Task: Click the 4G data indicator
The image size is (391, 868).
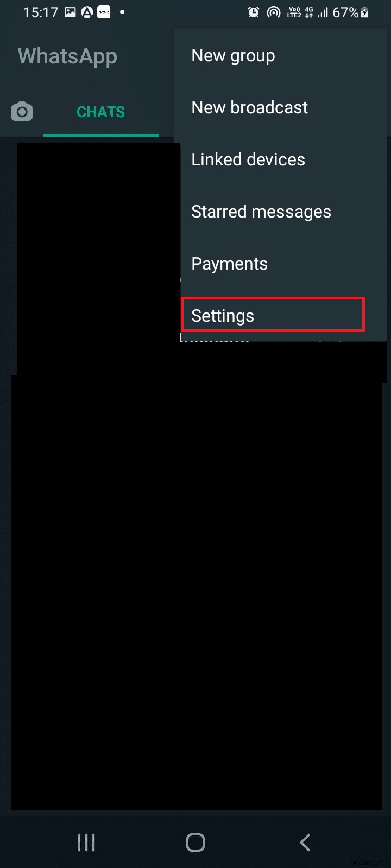Action: 308,12
